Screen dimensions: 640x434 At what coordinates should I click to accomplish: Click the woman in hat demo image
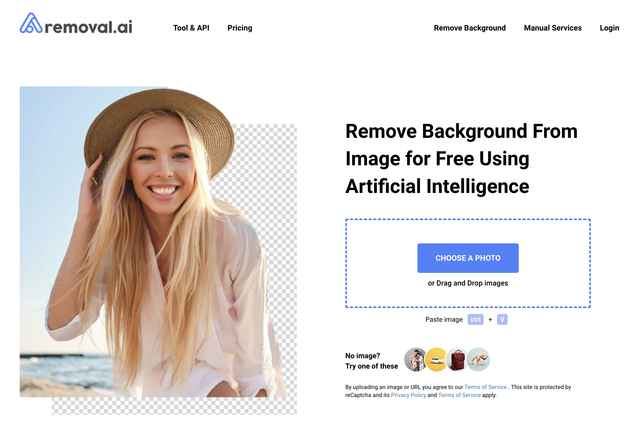pos(158,250)
